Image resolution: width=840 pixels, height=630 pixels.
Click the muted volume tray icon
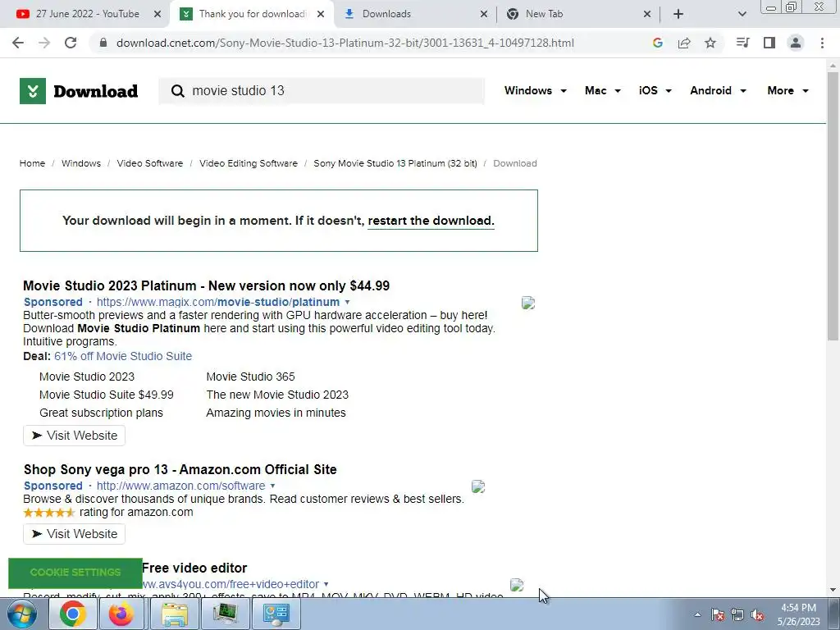pos(757,615)
